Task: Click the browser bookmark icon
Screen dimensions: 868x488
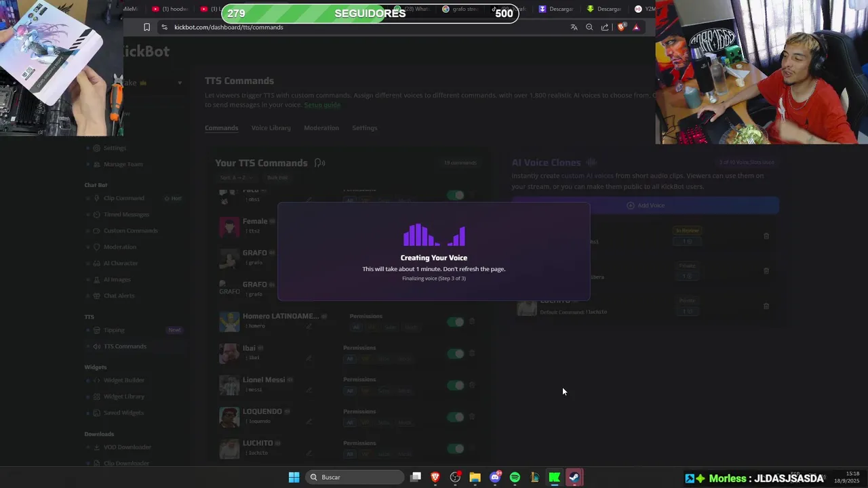Action: [x=146, y=27]
